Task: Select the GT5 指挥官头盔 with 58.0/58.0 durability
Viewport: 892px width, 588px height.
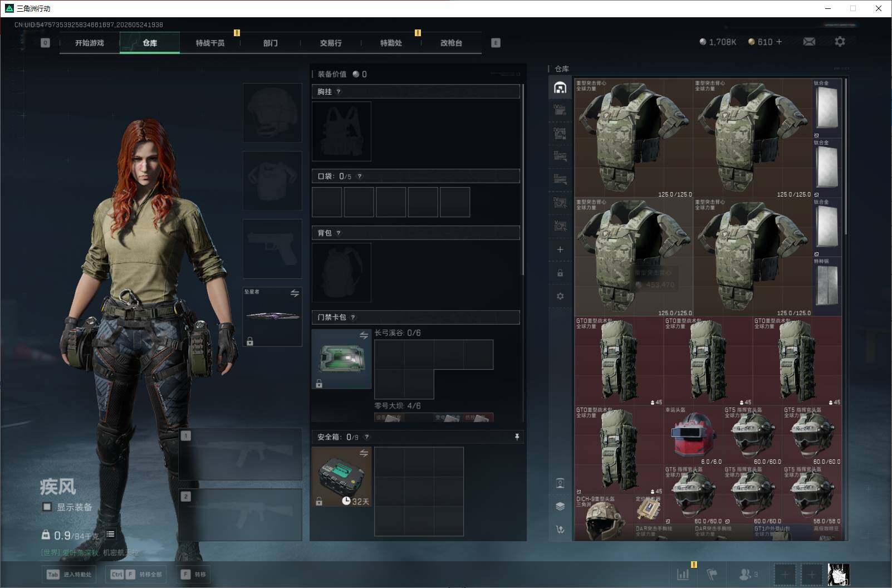Action: [x=812, y=494]
